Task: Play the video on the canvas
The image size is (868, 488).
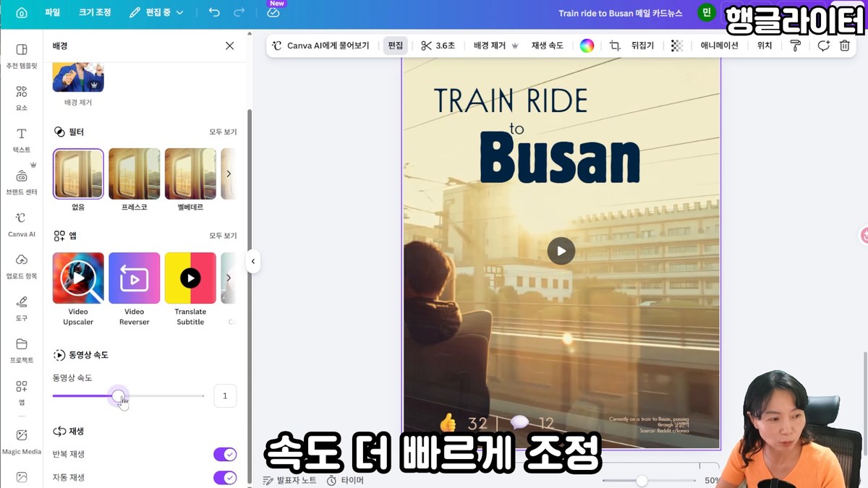Action: tap(561, 251)
